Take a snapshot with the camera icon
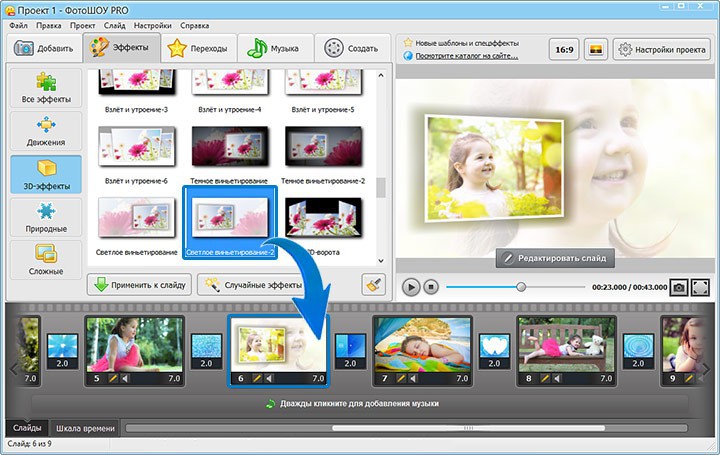Viewport: 720px width, 455px height. pos(678,287)
